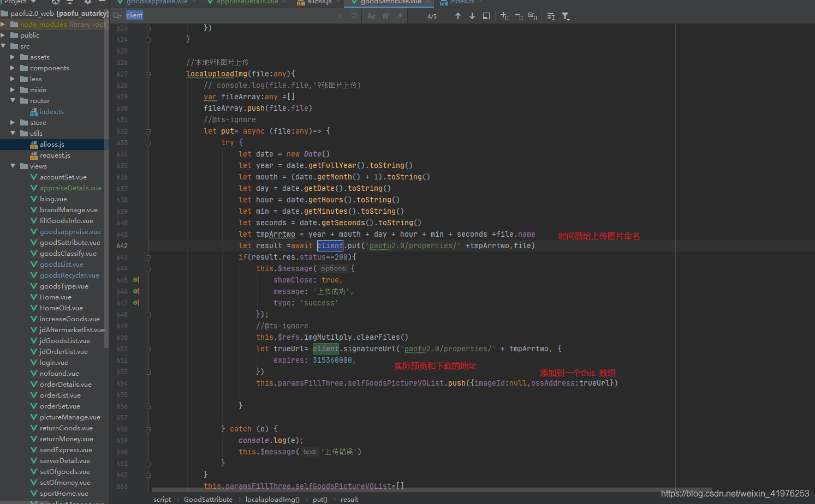Expand the store folder
Viewport: 815px width, 504px height.
pos(13,122)
